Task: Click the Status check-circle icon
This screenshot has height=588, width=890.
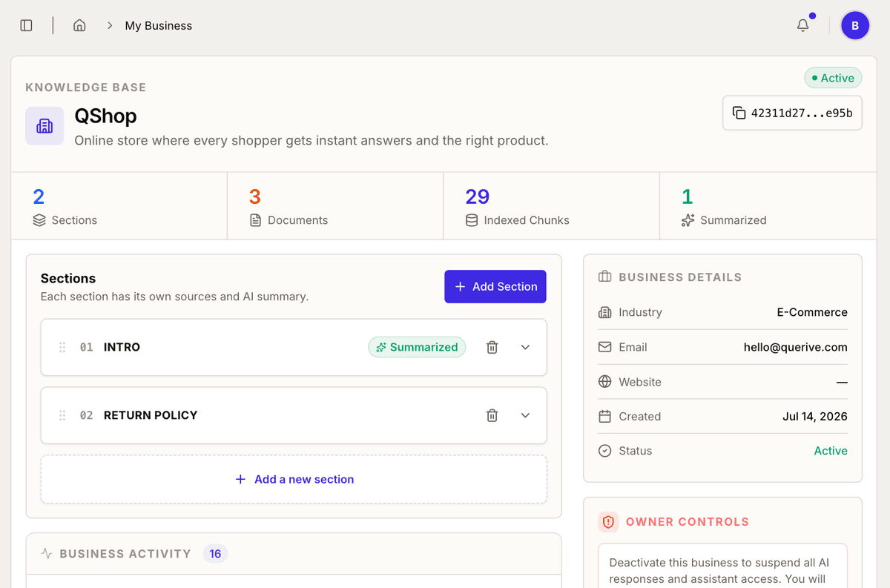Action: pyautogui.click(x=605, y=451)
